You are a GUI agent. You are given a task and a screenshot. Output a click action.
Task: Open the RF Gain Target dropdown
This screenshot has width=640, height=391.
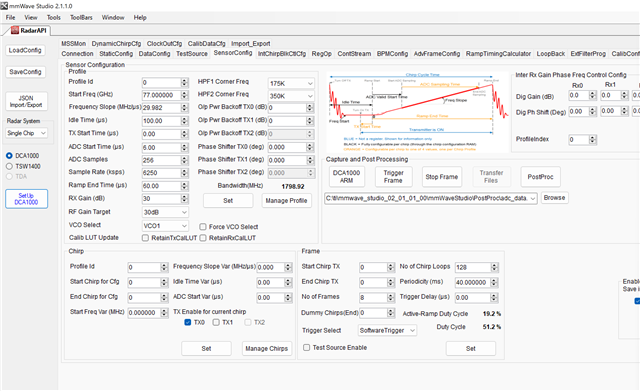coord(165,212)
